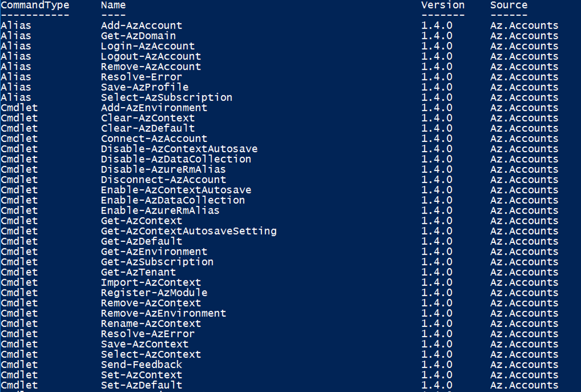Click the Source column header
This screenshot has width=581, height=392.
pos(509,5)
